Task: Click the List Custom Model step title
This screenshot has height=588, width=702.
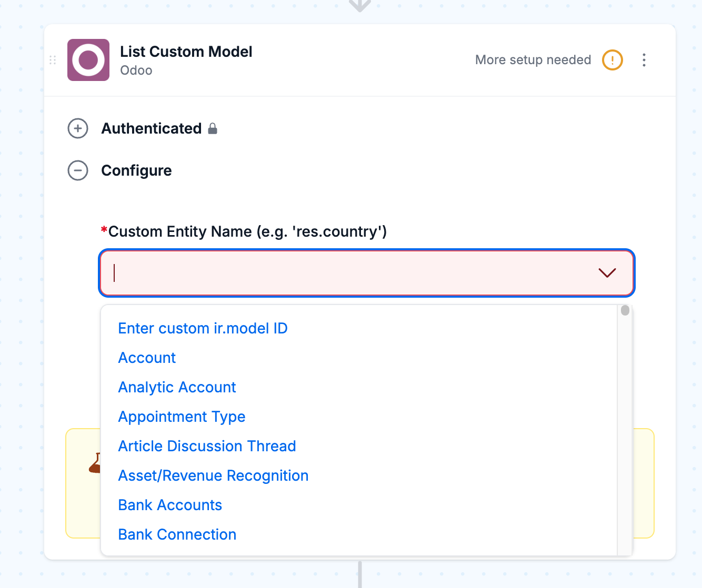Action: [x=186, y=52]
